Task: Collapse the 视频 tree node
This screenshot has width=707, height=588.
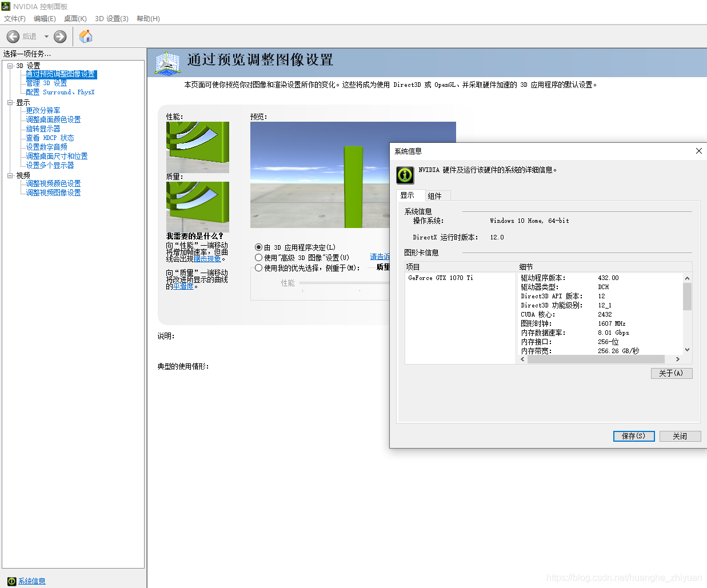Action: (10, 175)
